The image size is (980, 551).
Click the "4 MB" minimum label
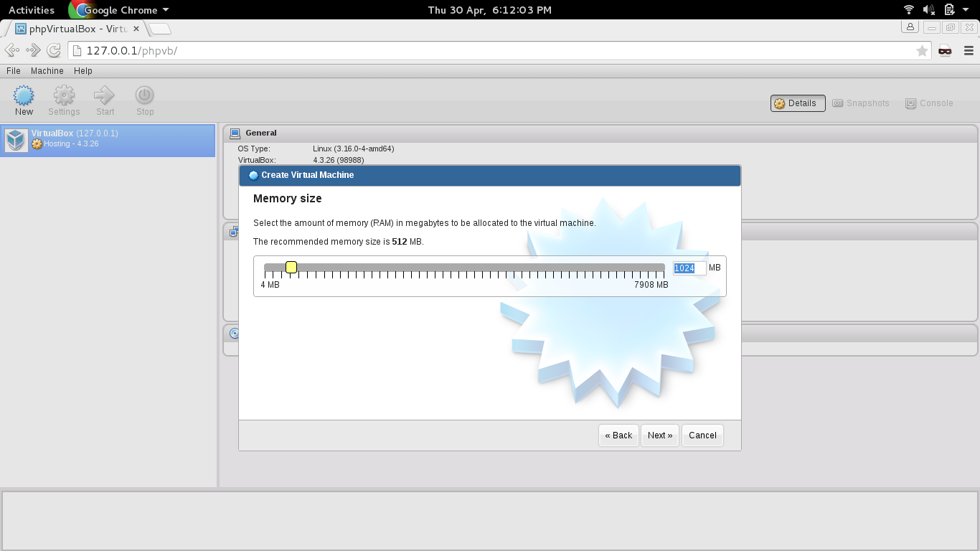coord(270,285)
